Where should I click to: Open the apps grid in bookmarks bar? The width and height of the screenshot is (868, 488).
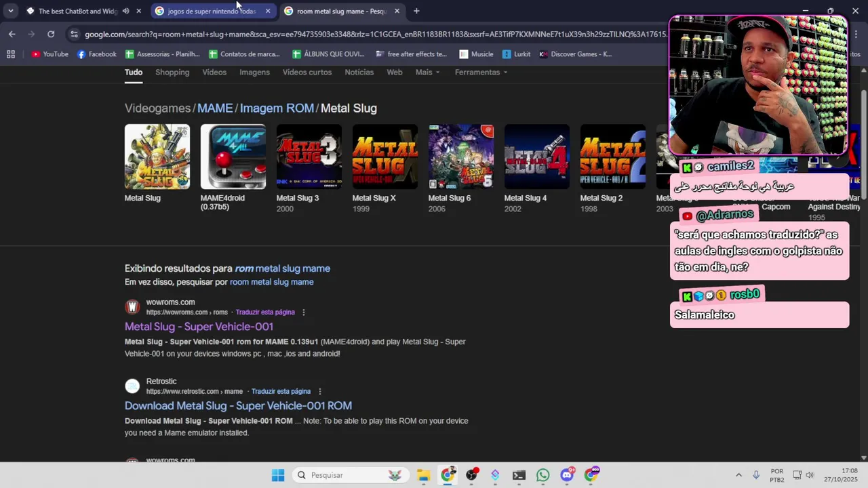tap(10, 54)
